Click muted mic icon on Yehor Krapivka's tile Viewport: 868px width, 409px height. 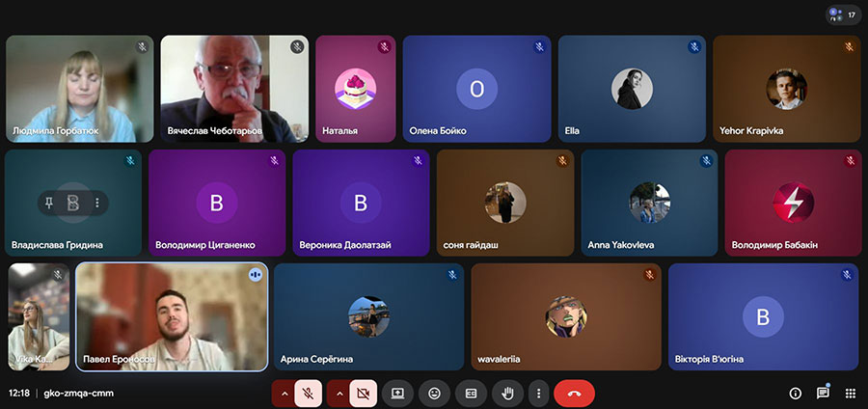pyautogui.click(x=849, y=46)
